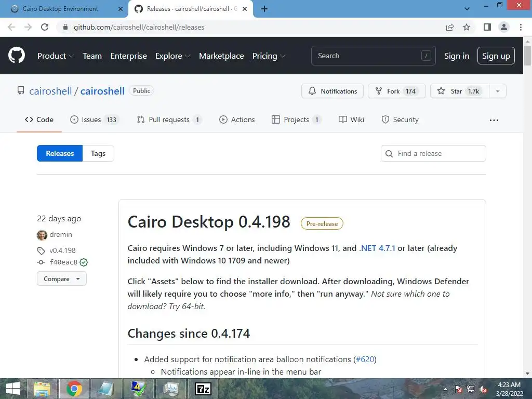Open the Wiki tab
This screenshot has width=532, height=399.
[x=352, y=120]
